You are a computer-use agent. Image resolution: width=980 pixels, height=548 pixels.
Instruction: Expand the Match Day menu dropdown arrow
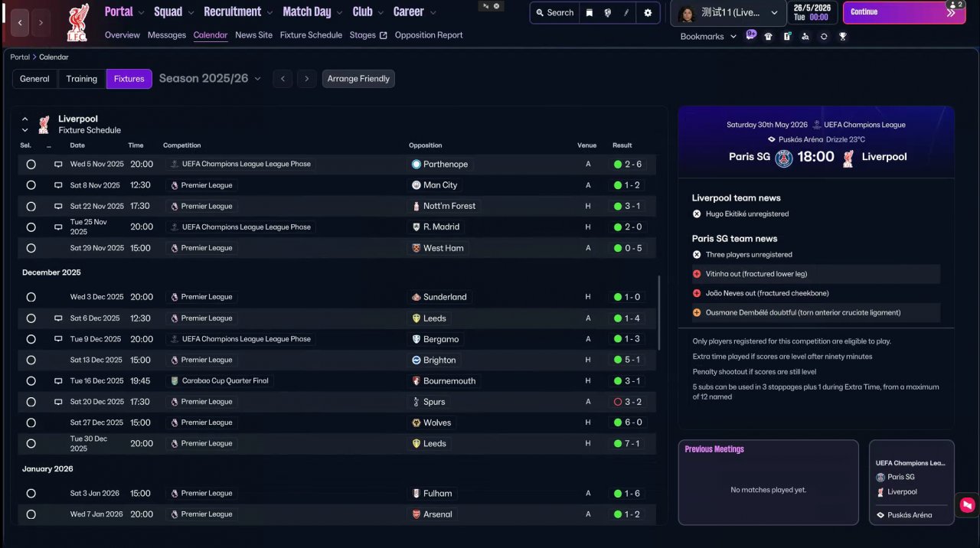pos(340,13)
